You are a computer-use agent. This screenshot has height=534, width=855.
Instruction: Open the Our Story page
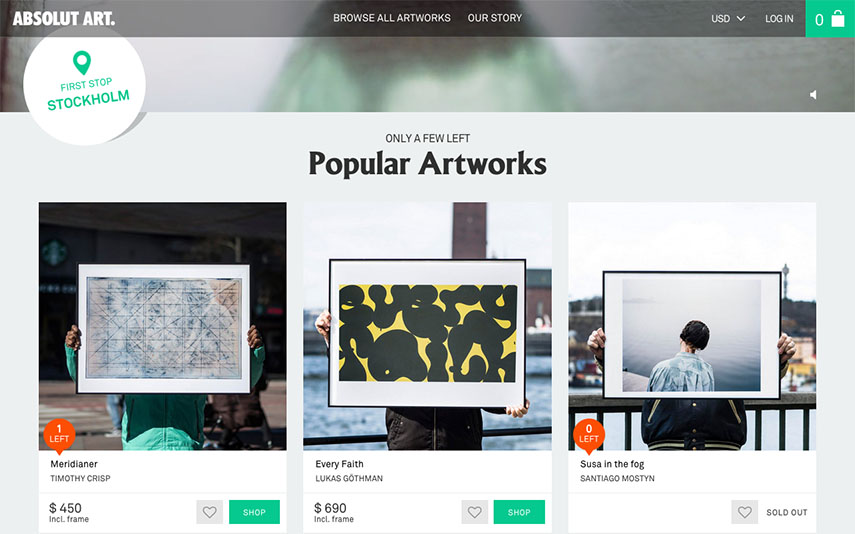tap(495, 18)
